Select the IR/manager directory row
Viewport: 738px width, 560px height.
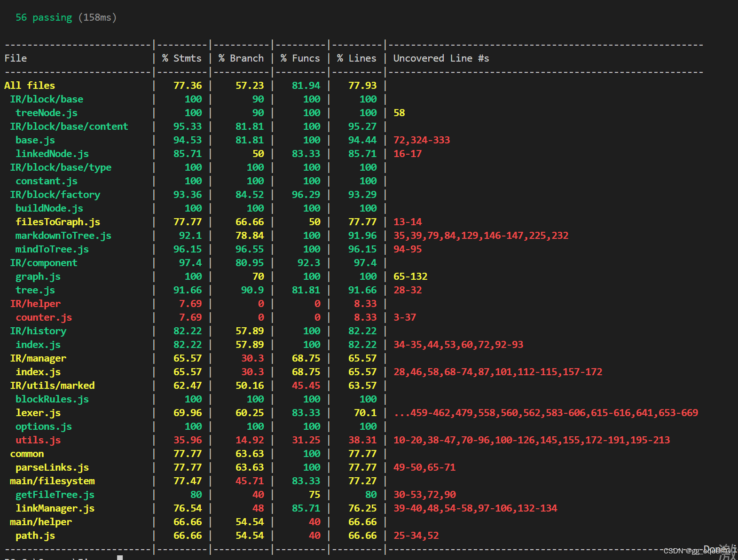[x=38, y=358]
